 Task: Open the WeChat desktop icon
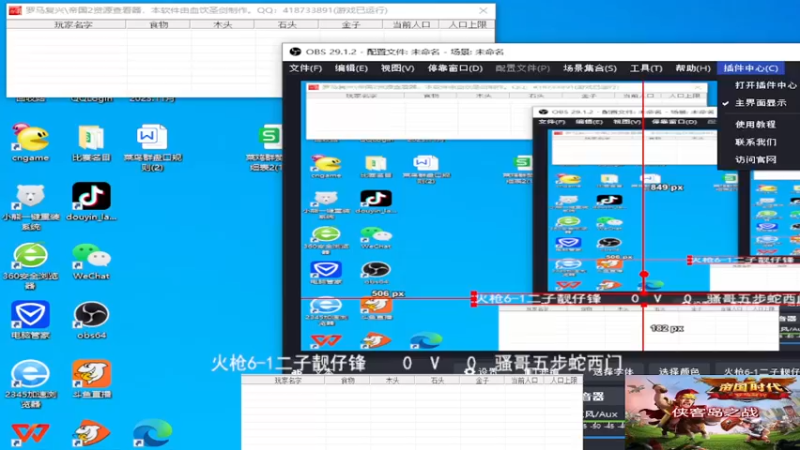(x=91, y=261)
